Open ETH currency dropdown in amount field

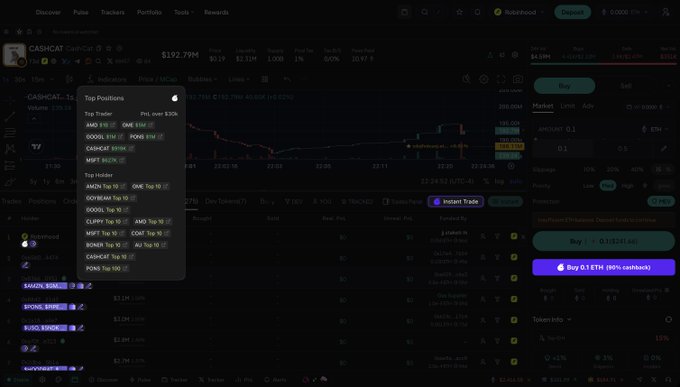pyautogui.click(x=655, y=129)
